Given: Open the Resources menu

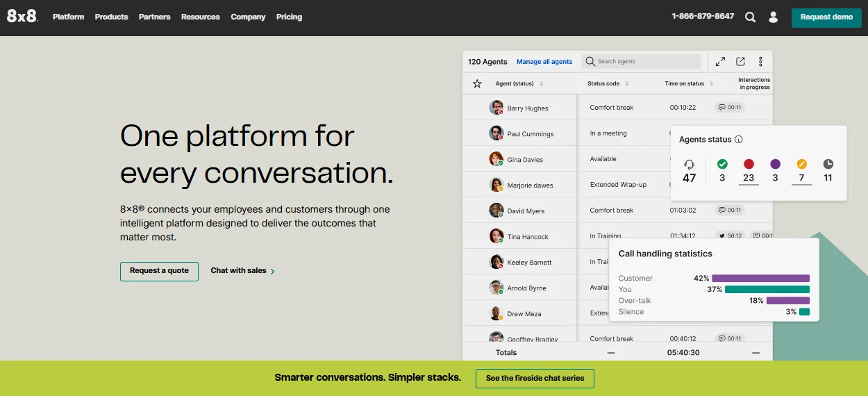Looking at the screenshot, I should tap(201, 17).
